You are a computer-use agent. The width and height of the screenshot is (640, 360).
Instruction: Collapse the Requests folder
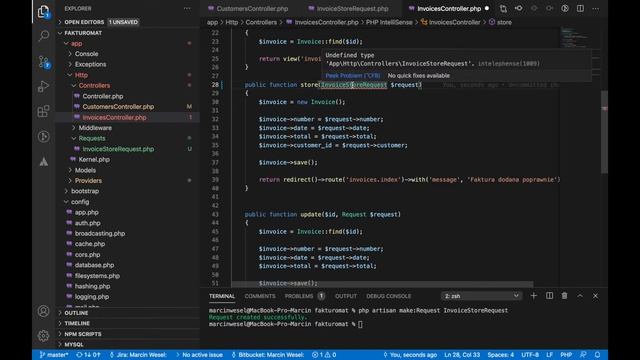(x=128, y=138)
